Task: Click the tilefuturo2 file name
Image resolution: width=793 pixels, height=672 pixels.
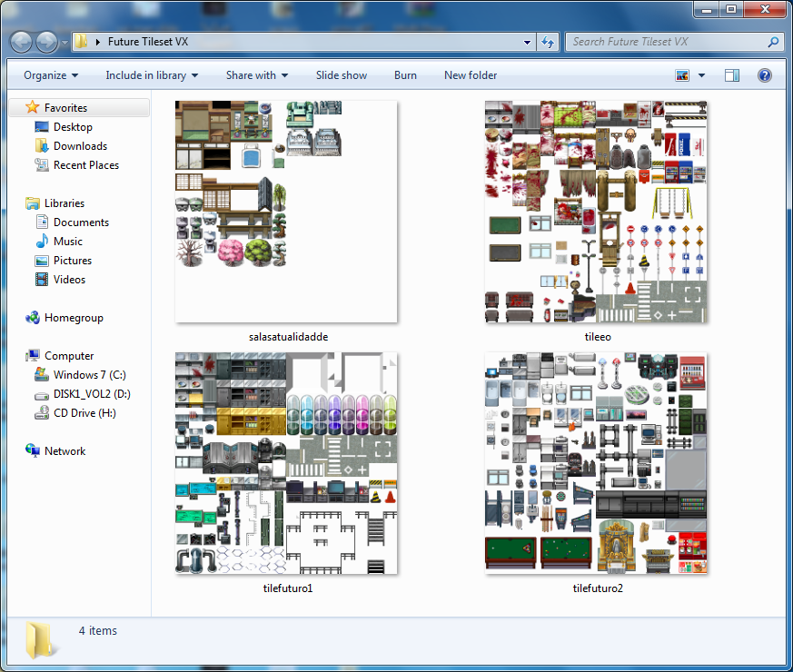Action: [598, 588]
